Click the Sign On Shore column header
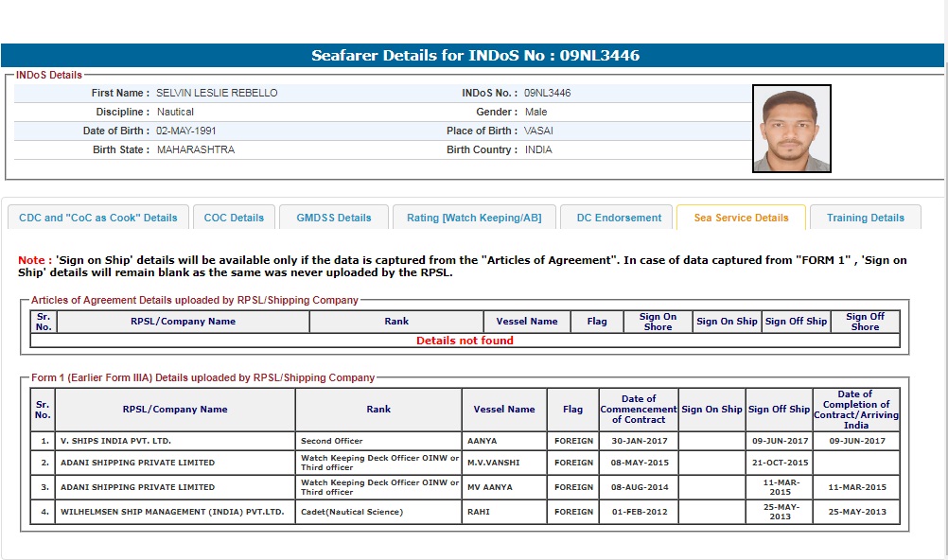948x560 pixels. click(658, 322)
